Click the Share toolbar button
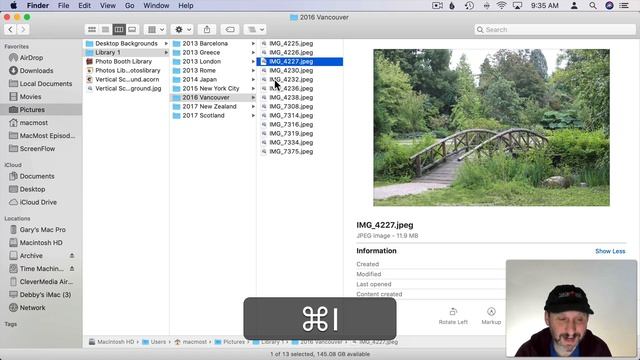640x360 pixels. (x=207, y=29)
